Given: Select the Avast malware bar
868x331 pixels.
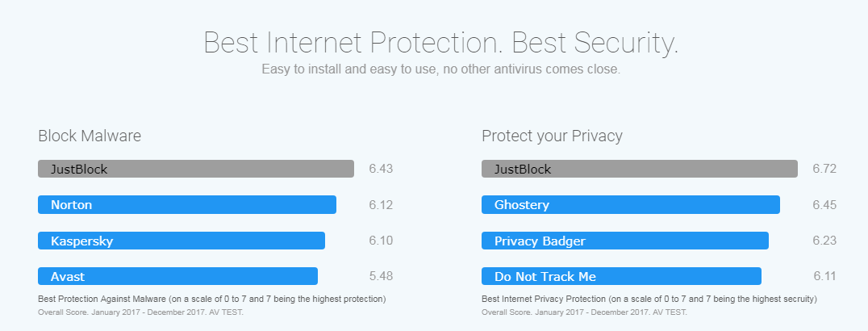Looking at the screenshot, I should click(x=177, y=276).
